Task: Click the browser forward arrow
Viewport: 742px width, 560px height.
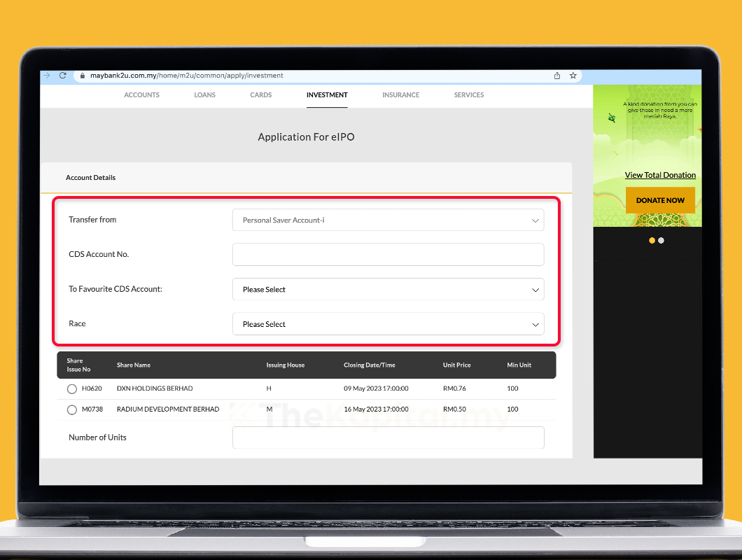Action: 46,76
